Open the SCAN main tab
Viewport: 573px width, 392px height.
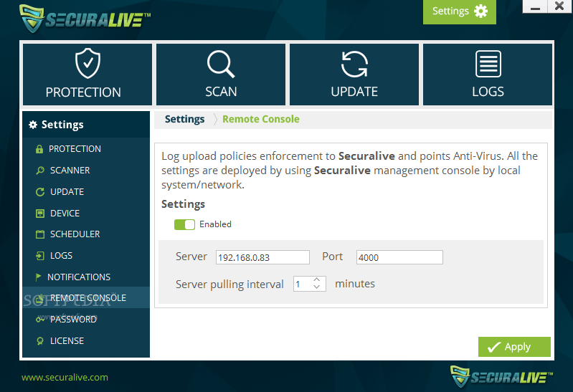tap(221, 75)
